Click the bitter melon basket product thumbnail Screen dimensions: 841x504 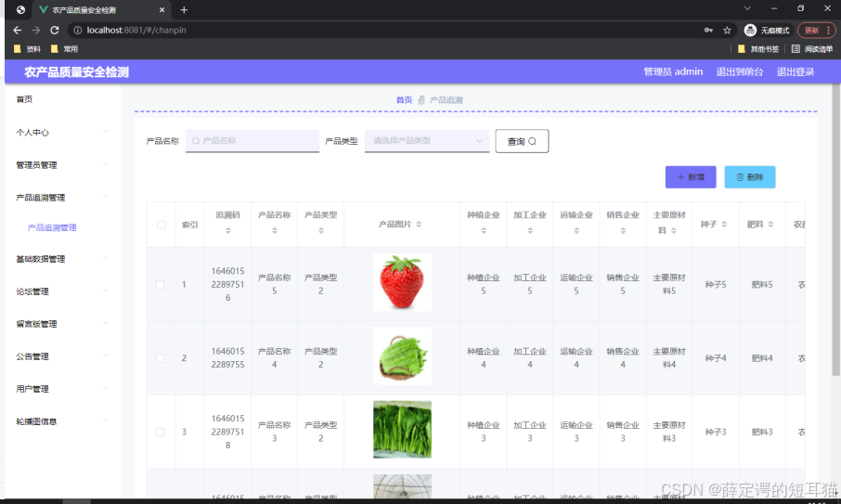[402, 356]
